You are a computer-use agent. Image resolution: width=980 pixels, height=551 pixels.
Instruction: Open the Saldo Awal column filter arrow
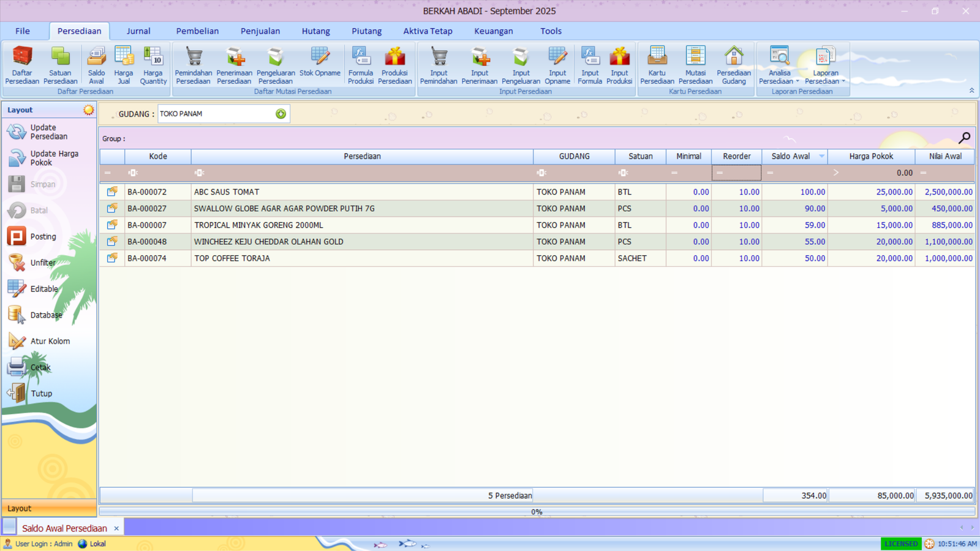[x=821, y=156]
